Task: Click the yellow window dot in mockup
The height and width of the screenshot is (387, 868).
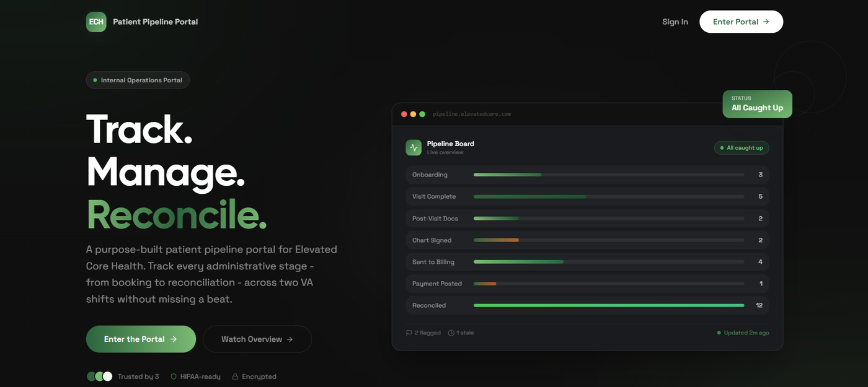Action: pos(414,114)
